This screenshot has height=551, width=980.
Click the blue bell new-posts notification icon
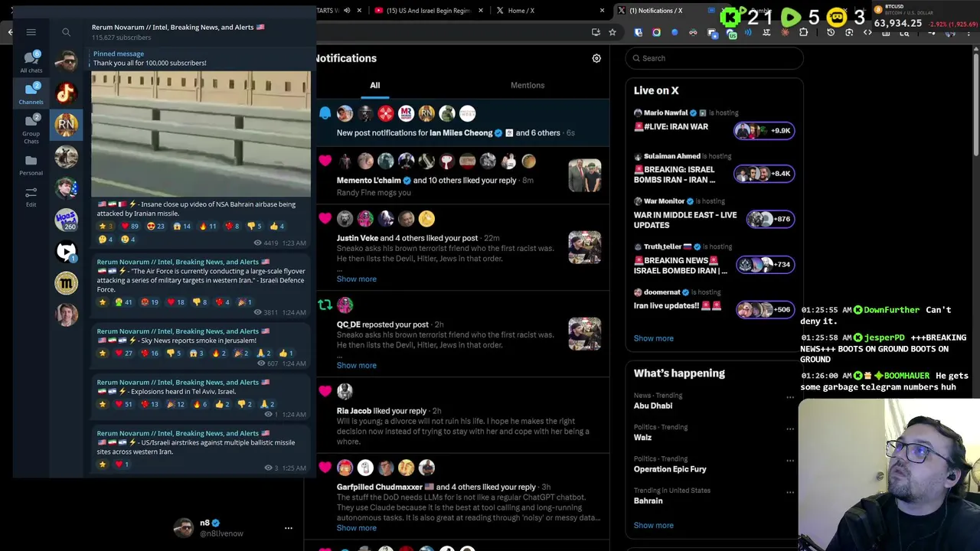pos(325,113)
